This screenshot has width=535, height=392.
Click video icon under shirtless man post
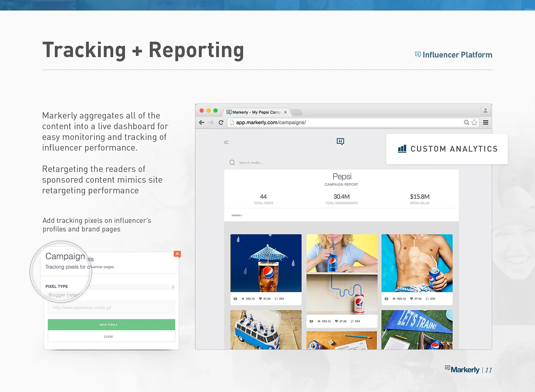(386, 299)
